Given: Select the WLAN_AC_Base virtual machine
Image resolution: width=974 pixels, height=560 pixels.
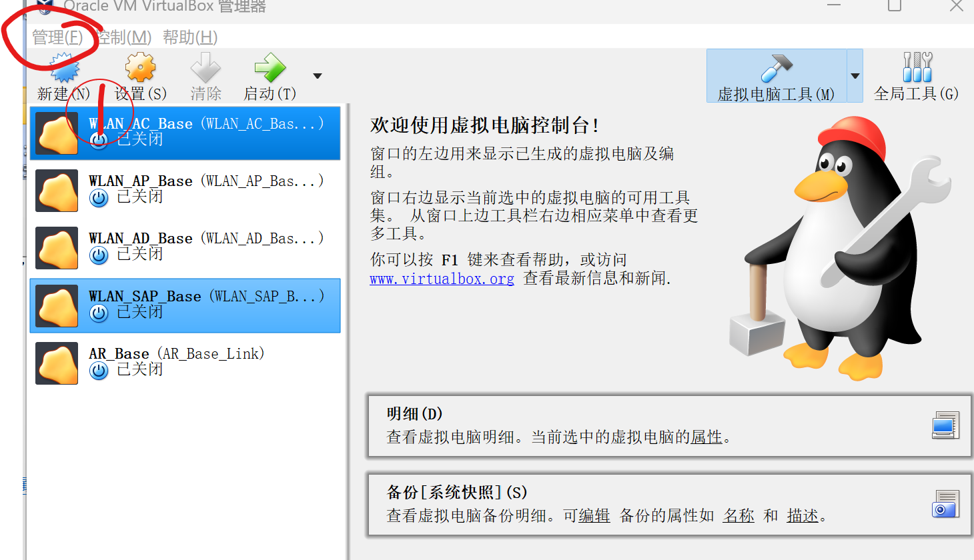Looking at the screenshot, I should [x=185, y=132].
